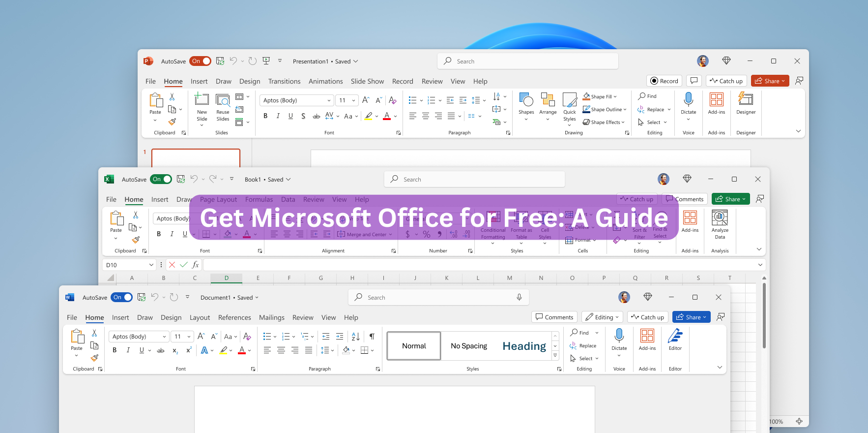Viewport: 868px width, 433px height.
Task: Click Share button in Excel
Action: pos(730,199)
